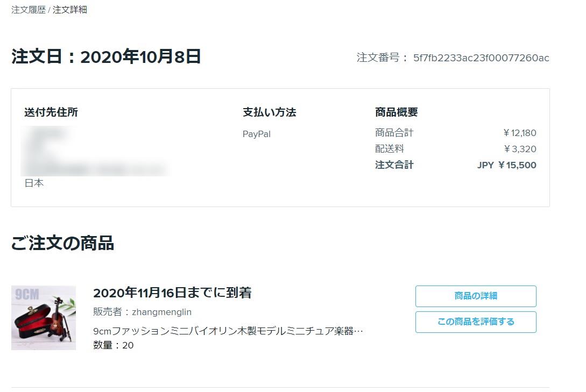Select the 商品合計 amount ¥12,180
Screen dimensions: 586x392
pyautogui.click(x=517, y=133)
